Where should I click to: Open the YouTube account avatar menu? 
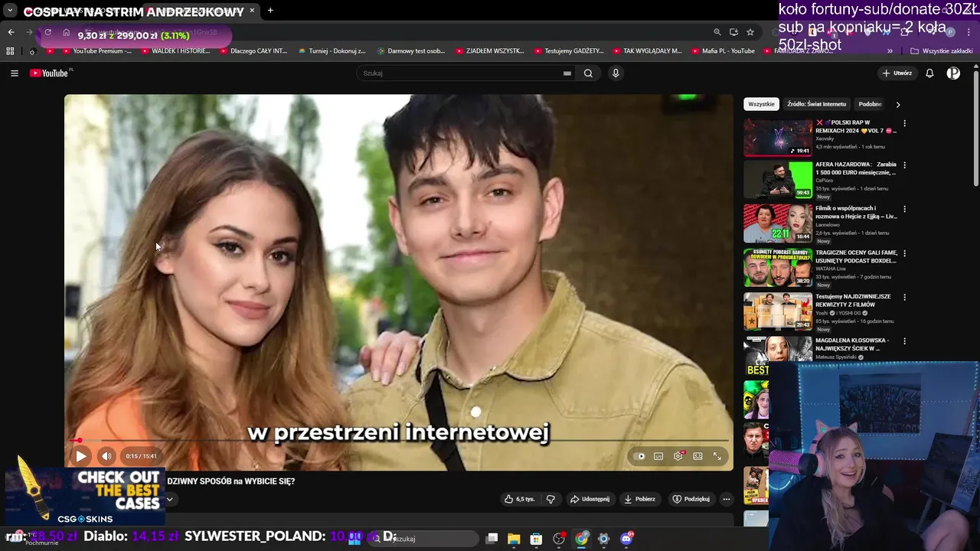coord(953,73)
